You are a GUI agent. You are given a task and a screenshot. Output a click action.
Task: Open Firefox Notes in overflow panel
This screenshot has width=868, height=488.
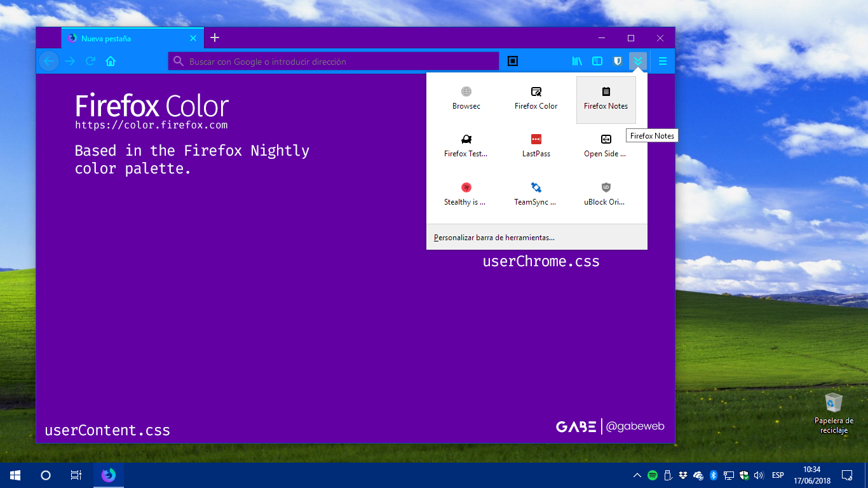[x=606, y=98]
